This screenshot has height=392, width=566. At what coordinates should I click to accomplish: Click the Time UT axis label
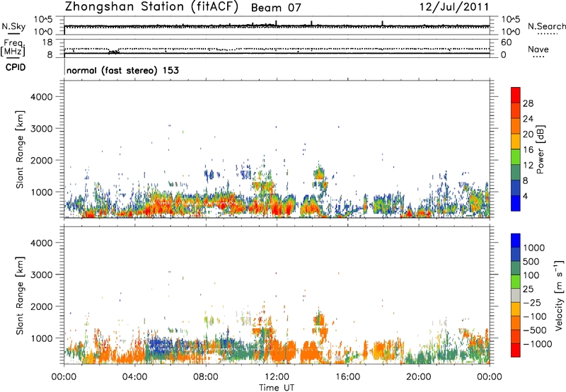pos(277,388)
